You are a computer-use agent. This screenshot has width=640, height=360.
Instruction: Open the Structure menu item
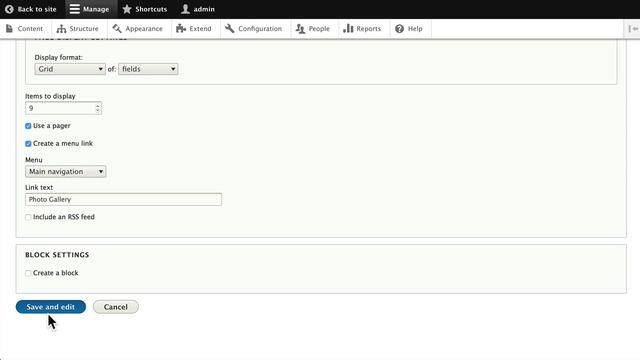(x=78, y=29)
